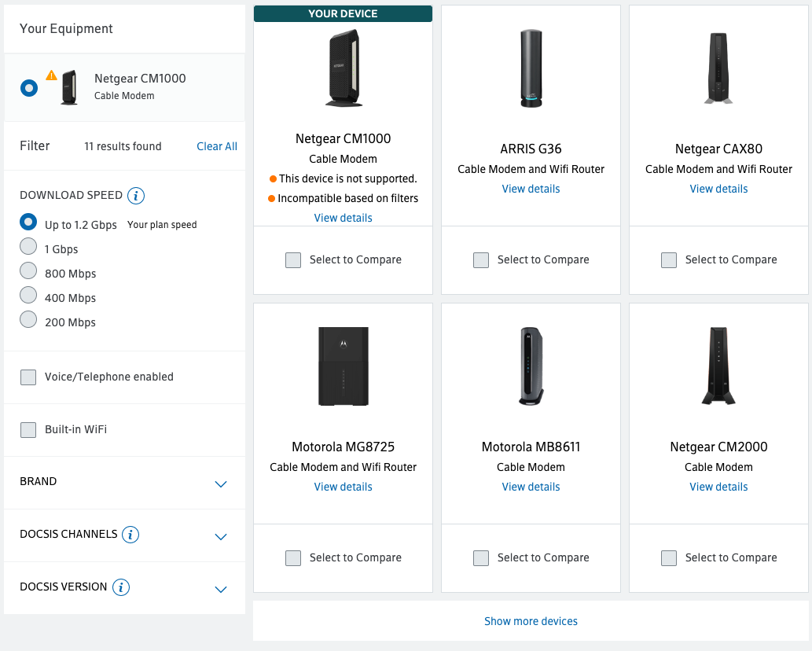The width and height of the screenshot is (812, 651).
Task: Click the Netgear CAX80 title
Action: (x=718, y=149)
